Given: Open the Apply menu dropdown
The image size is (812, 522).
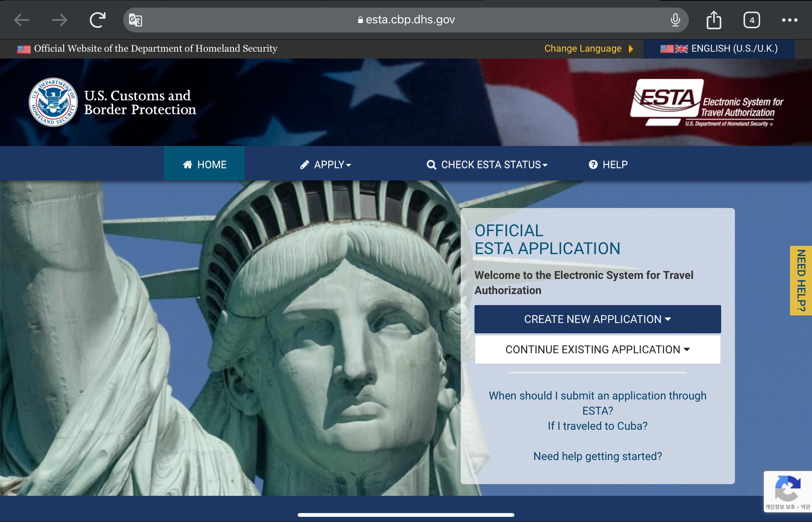Looking at the screenshot, I should coord(325,165).
